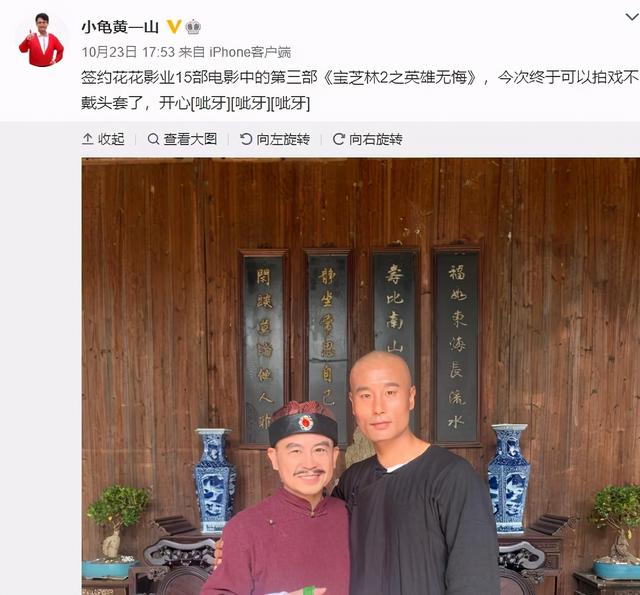Select 查看大图 to view full image
Screen dimensions: 640x595
(182, 139)
